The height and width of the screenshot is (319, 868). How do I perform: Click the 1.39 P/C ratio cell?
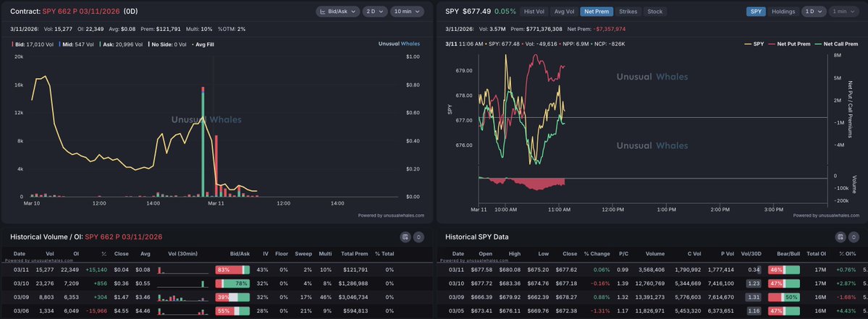[623, 284]
